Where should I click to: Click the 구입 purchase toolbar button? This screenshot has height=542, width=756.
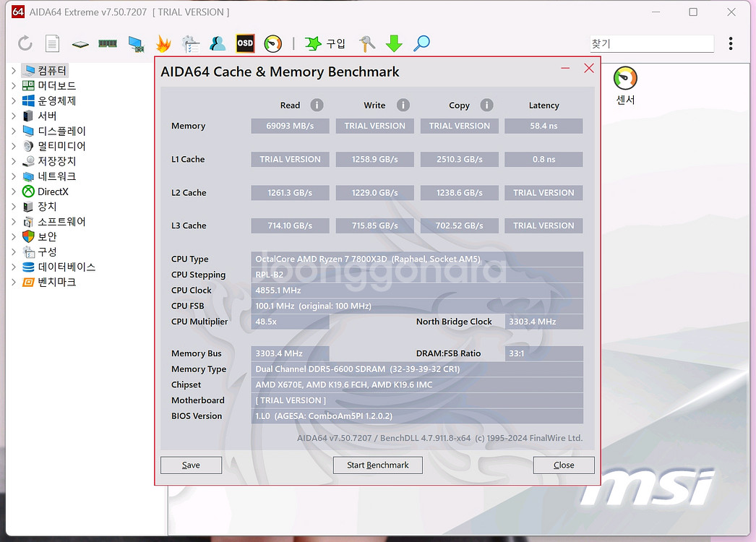326,43
